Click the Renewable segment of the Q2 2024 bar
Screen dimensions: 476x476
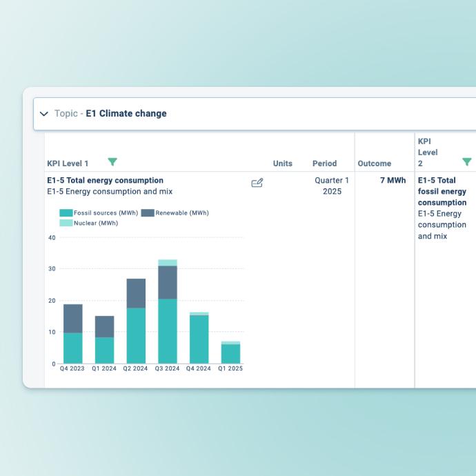(136, 293)
